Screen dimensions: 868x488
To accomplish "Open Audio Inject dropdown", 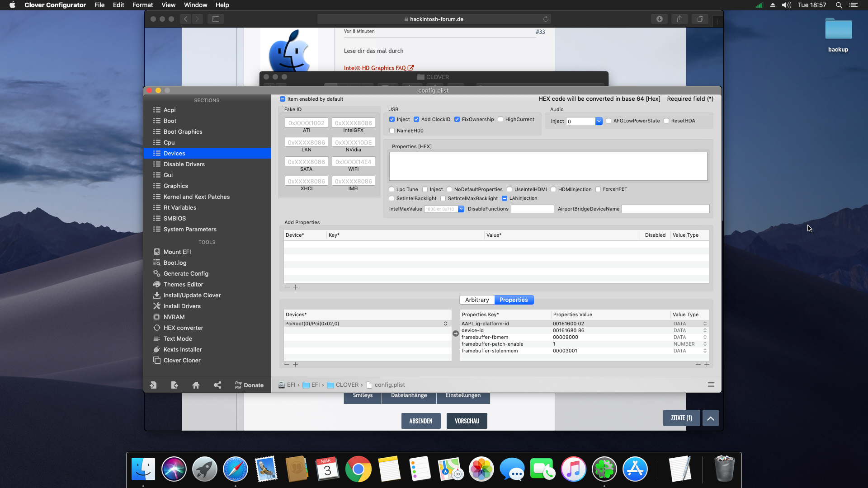I will coord(599,121).
